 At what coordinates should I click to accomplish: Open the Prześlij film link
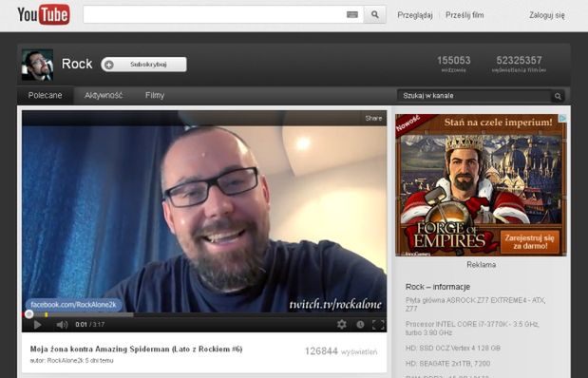point(465,15)
